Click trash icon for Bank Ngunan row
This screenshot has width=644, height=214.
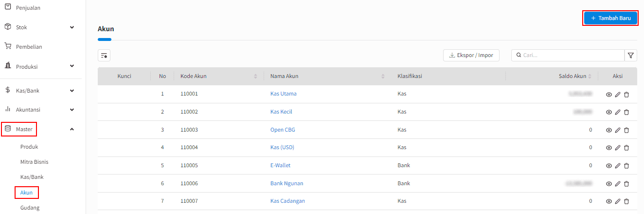pos(626,184)
